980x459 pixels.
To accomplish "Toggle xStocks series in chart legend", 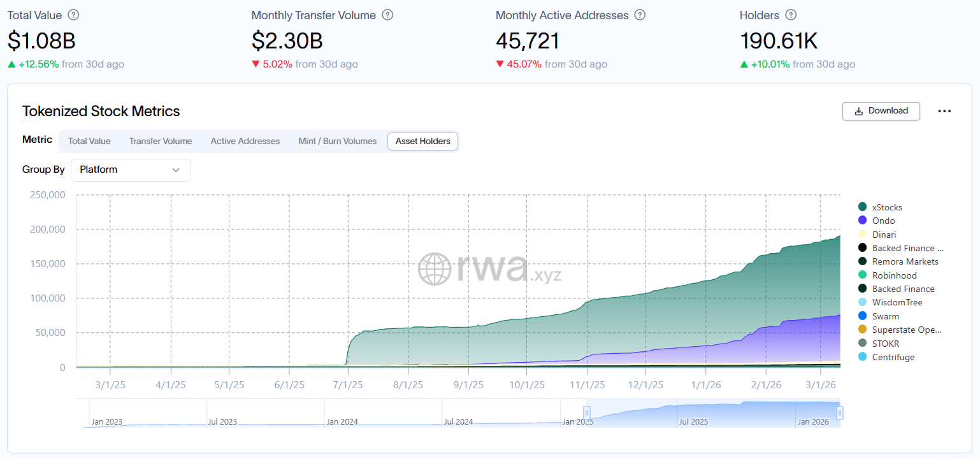I will [x=887, y=207].
